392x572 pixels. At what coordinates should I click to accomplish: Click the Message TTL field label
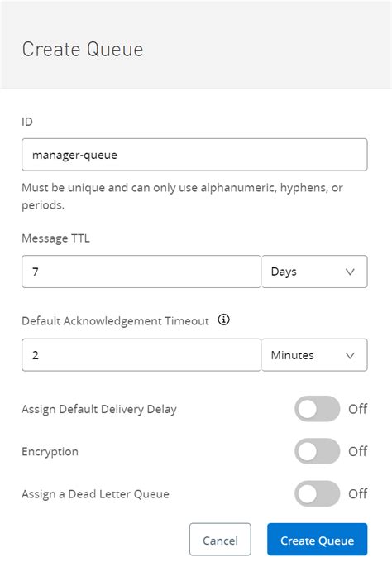pyautogui.click(x=55, y=238)
